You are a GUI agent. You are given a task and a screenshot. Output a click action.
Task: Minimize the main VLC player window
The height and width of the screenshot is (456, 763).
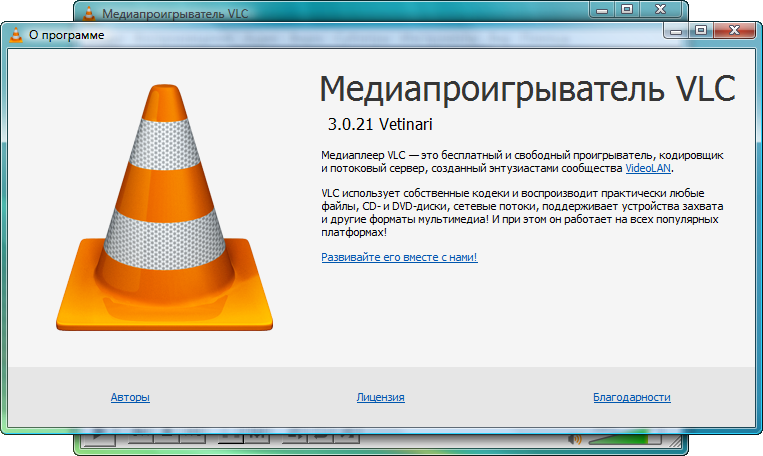pos(601,9)
